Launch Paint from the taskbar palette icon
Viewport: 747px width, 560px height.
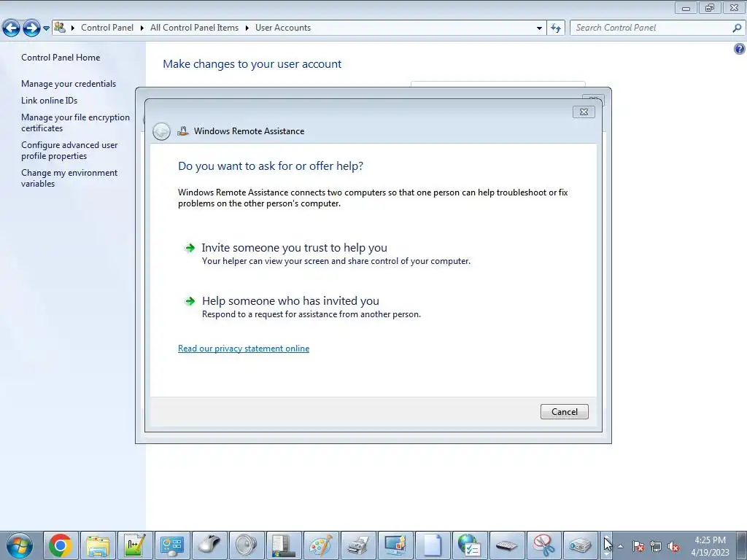[x=321, y=545]
